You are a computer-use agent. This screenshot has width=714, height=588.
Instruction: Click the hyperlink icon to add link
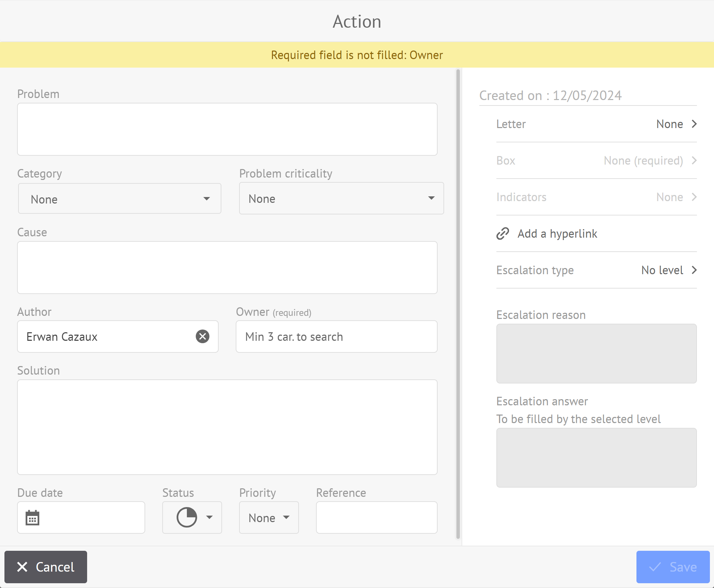pos(502,233)
